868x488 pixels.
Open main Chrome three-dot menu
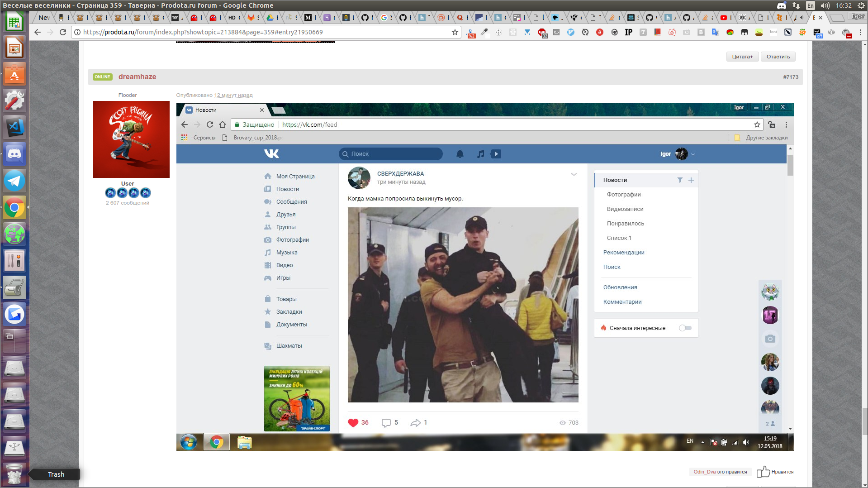click(x=861, y=32)
